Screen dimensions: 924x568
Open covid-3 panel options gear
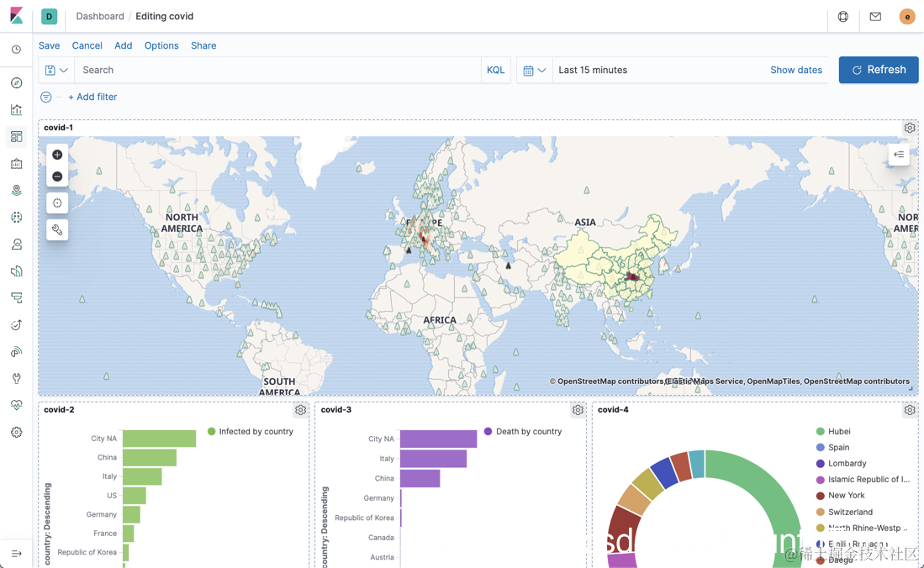[x=578, y=410]
